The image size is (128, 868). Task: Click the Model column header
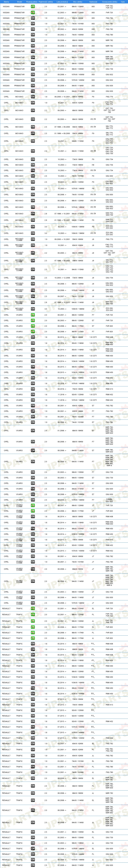pos(19,2)
